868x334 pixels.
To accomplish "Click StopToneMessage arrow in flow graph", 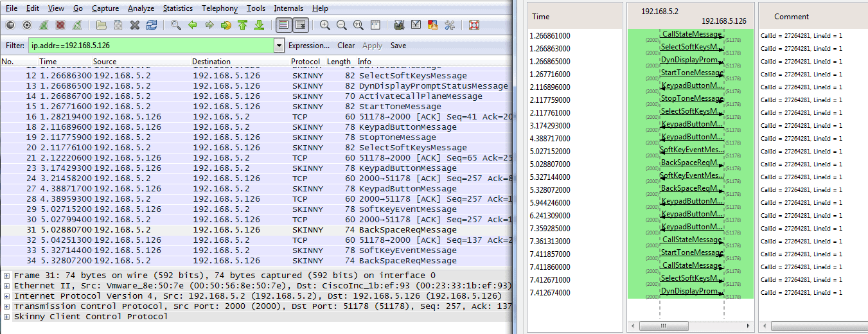I will pyautogui.click(x=691, y=100).
